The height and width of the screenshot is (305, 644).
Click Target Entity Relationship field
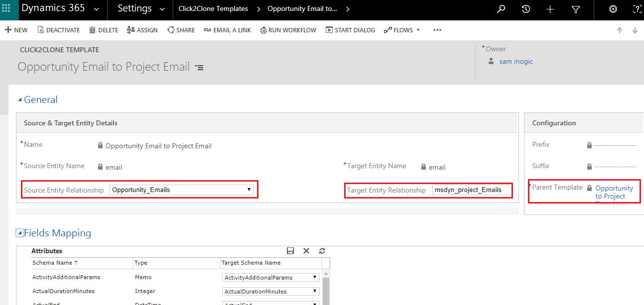pyautogui.click(x=471, y=190)
